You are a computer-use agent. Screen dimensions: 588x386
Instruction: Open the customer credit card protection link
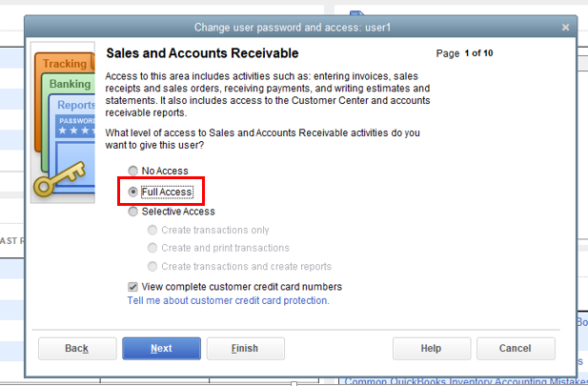[x=228, y=300]
